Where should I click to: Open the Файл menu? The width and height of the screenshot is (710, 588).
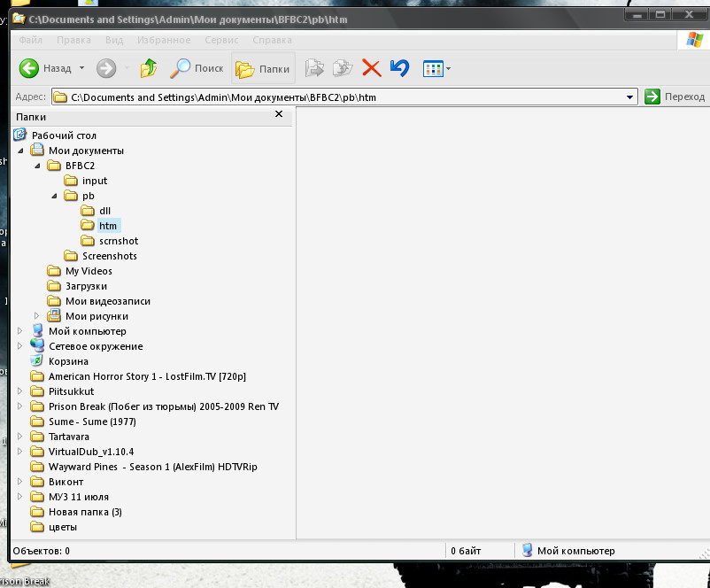31,40
